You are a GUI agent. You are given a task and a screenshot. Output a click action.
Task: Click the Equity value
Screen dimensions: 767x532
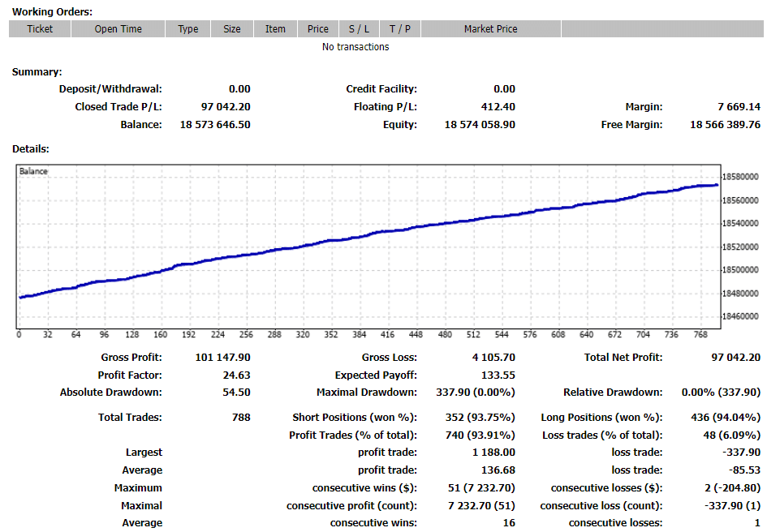coord(479,124)
